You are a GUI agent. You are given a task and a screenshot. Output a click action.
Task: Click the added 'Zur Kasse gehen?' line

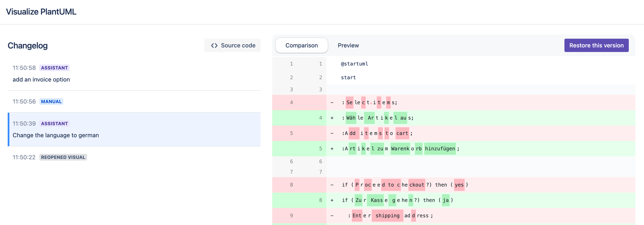point(397,200)
